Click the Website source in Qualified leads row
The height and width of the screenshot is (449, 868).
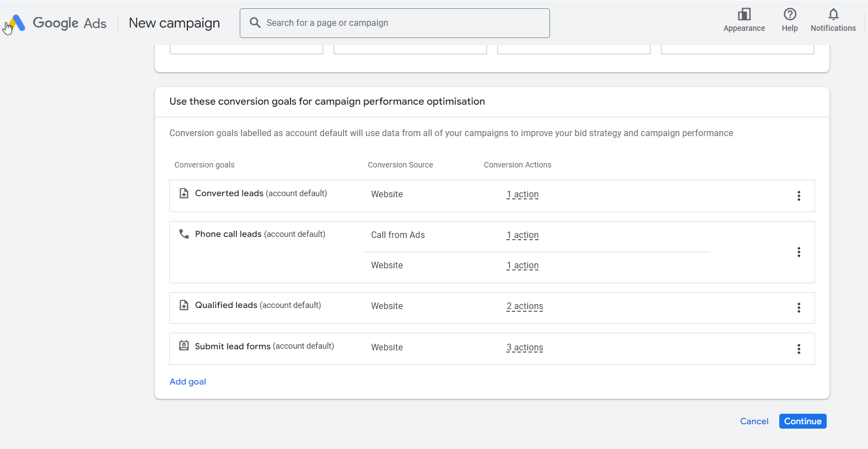pyautogui.click(x=387, y=306)
